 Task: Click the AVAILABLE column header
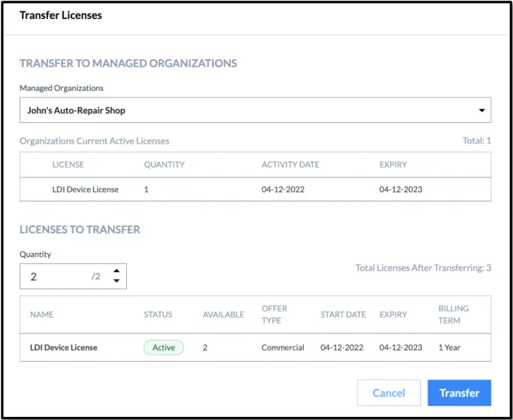click(224, 315)
